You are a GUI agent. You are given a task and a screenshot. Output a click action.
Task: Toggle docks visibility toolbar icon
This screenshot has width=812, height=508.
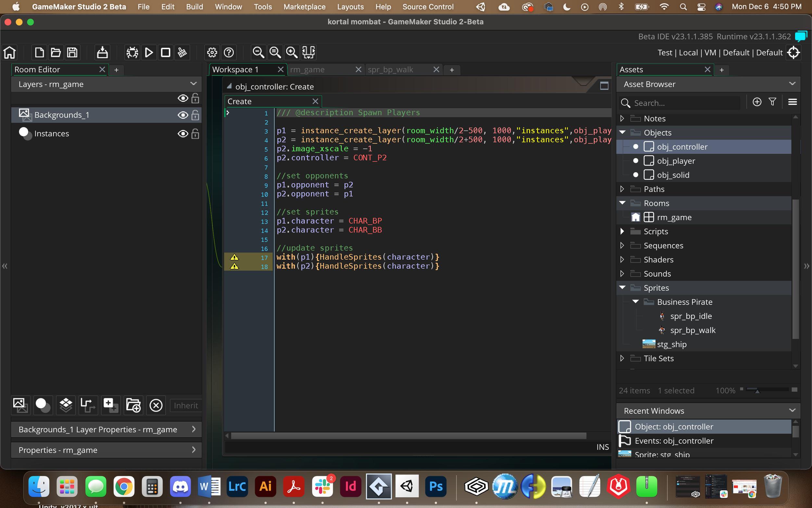(309, 52)
